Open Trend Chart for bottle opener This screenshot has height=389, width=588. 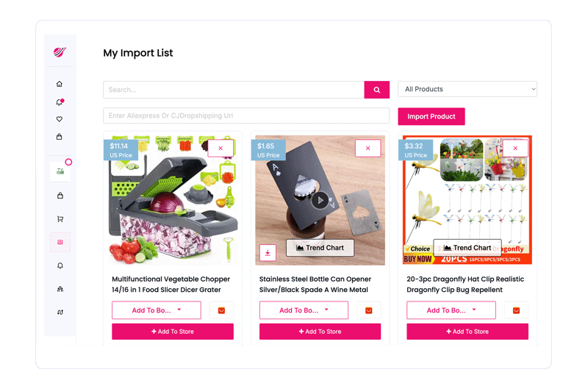pyautogui.click(x=320, y=248)
